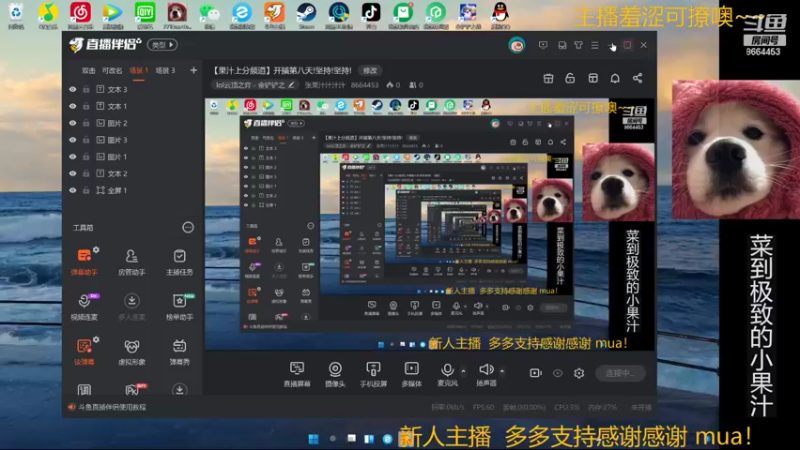Image resolution: width=800 pixels, height=450 pixels.
Task: Open the 主播任务 tool
Action: coord(180,262)
